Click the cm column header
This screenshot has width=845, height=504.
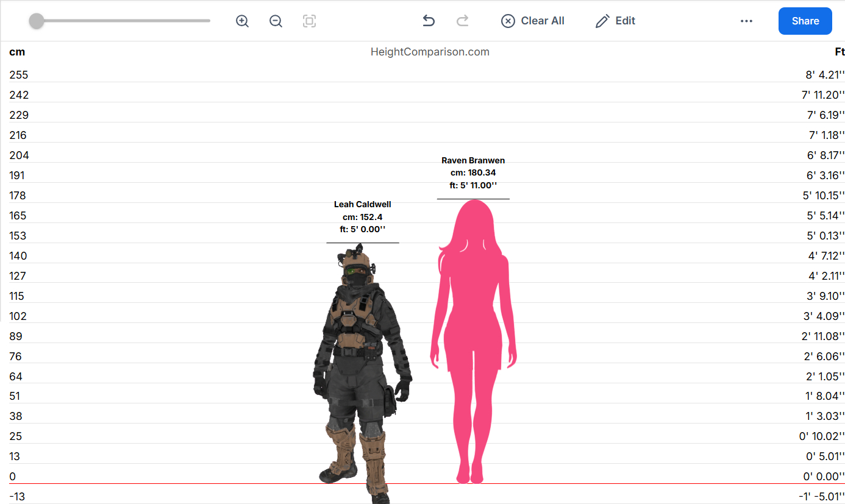click(17, 52)
